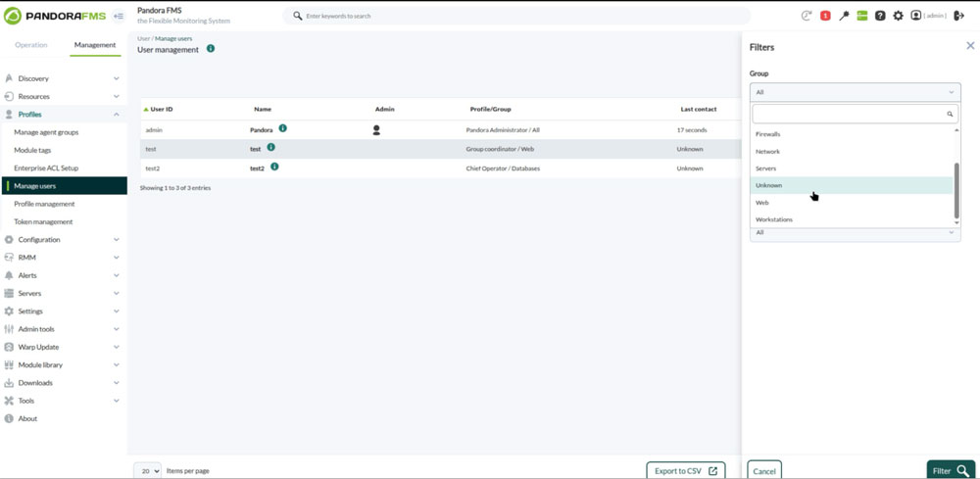Click the Cancel button

coord(764,471)
